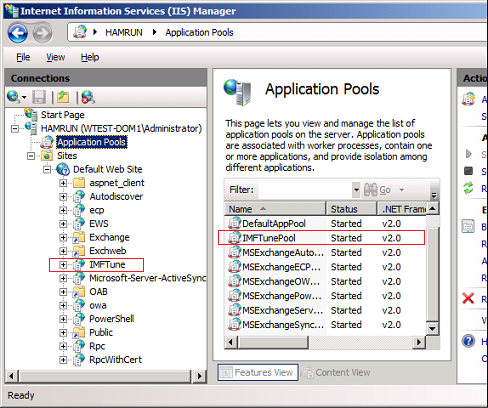Click the Connections tree's right scroll arrow

click(199, 376)
